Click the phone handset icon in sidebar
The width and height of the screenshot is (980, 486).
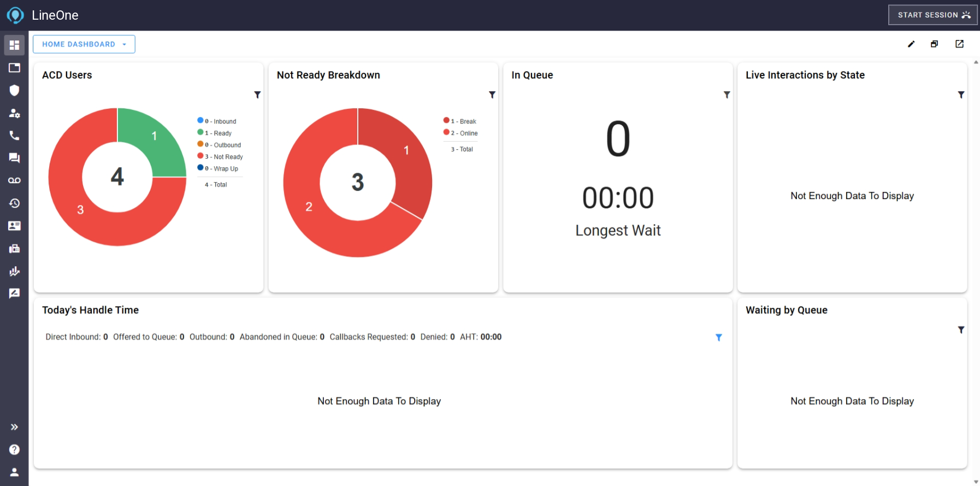point(14,136)
